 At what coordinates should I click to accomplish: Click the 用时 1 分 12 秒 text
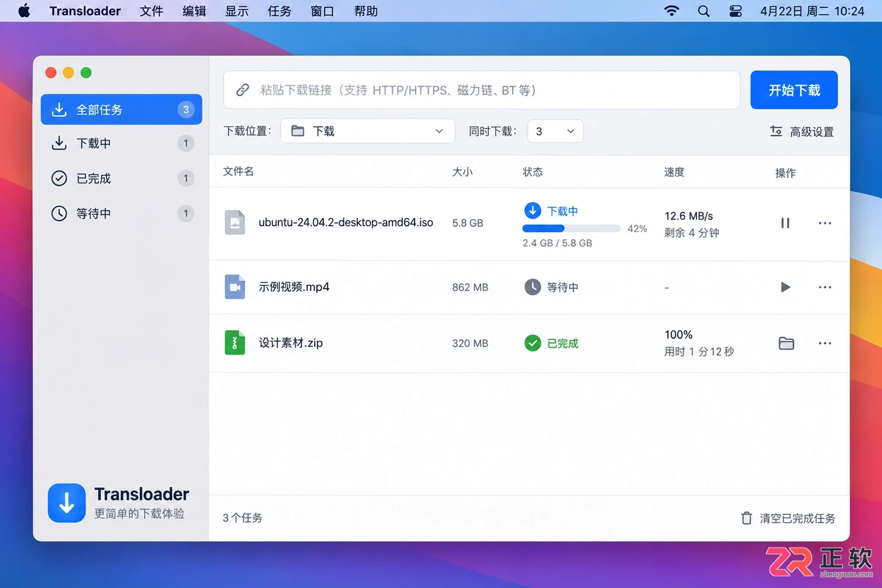point(699,352)
